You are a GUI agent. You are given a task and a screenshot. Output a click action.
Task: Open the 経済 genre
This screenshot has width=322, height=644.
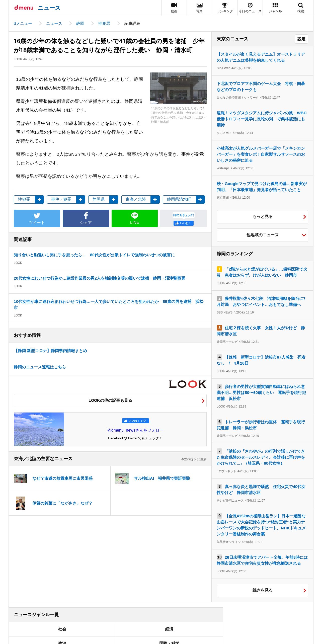(169, 629)
